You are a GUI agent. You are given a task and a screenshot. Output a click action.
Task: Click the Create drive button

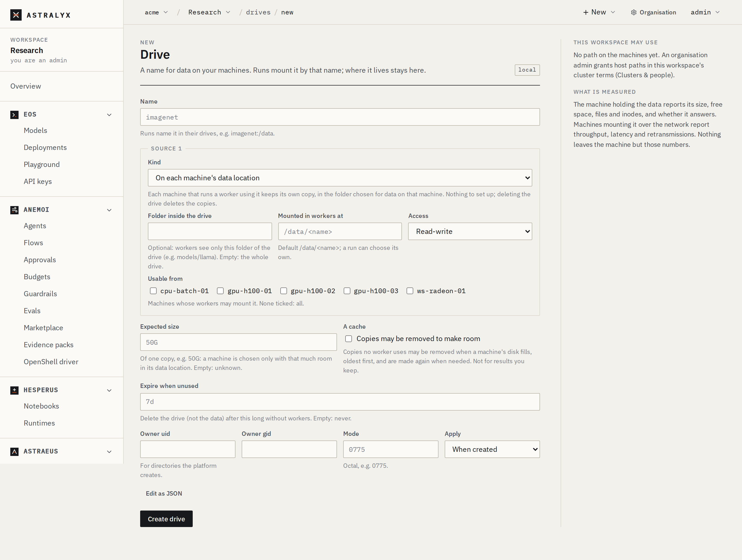(166, 519)
